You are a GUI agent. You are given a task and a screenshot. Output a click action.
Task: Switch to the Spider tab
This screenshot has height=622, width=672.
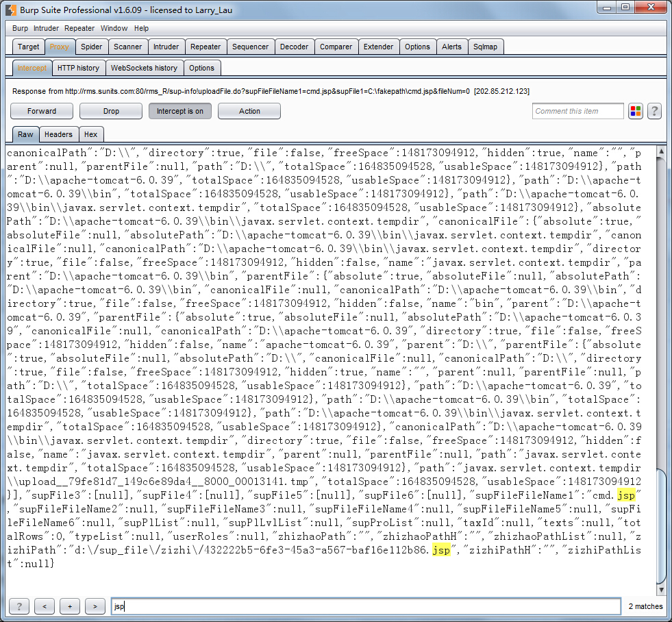click(92, 47)
